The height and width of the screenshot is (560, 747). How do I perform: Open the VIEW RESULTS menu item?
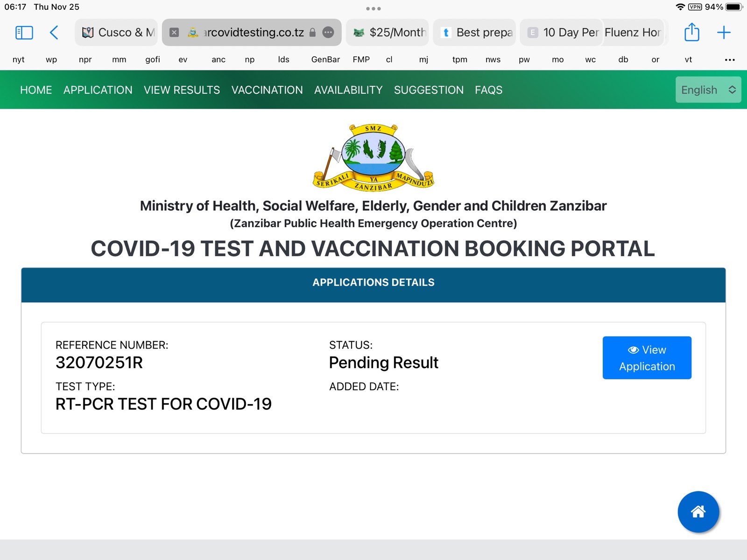(182, 90)
